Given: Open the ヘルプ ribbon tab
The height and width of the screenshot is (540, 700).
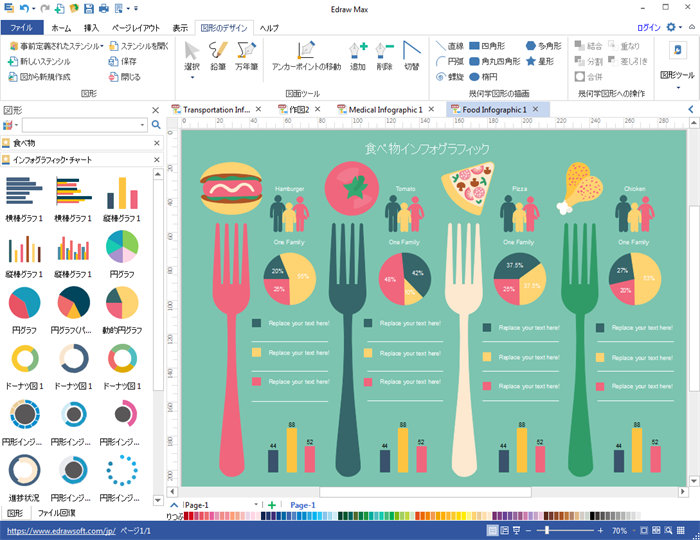Looking at the screenshot, I should (x=269, y=28).
